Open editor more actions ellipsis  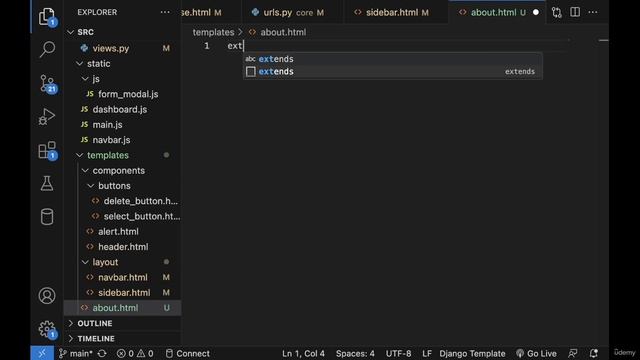pos(593,12)
